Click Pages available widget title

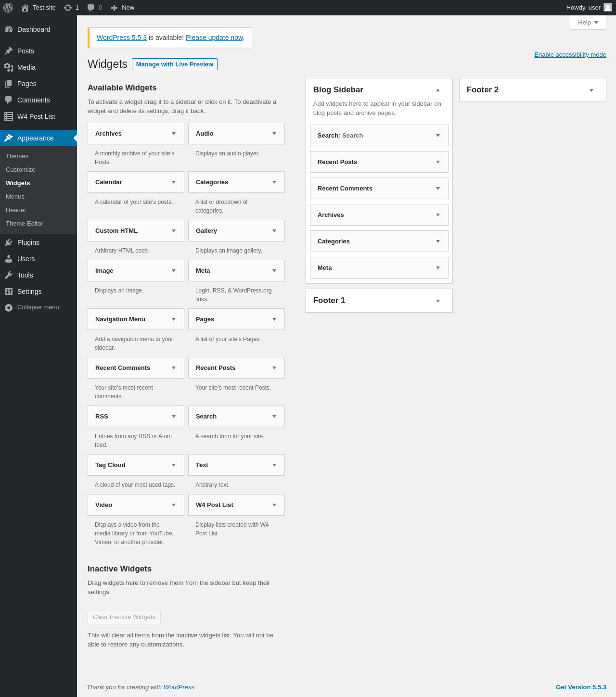(205, 319)
